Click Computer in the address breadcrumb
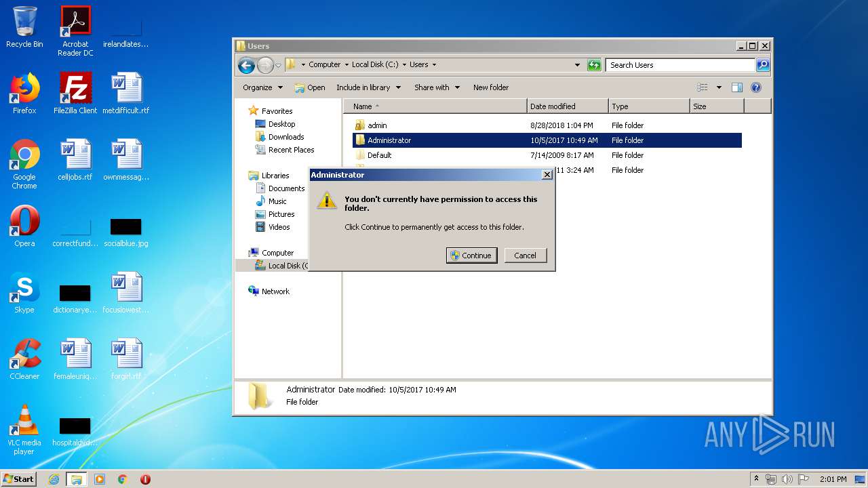This screenshot has height=488, width=868. (324, 65)
